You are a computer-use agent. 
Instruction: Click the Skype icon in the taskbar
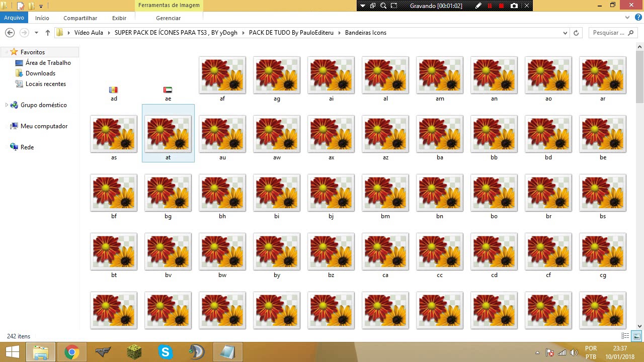tap(165, 352)
